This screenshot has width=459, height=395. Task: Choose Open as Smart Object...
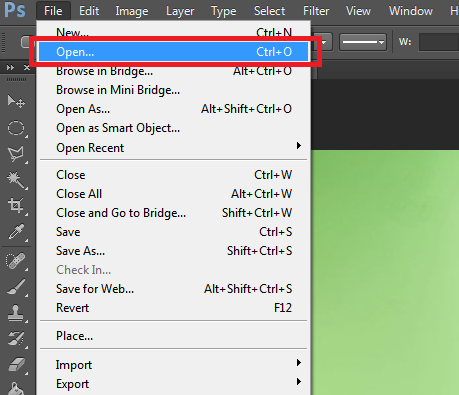coord(173,128)
